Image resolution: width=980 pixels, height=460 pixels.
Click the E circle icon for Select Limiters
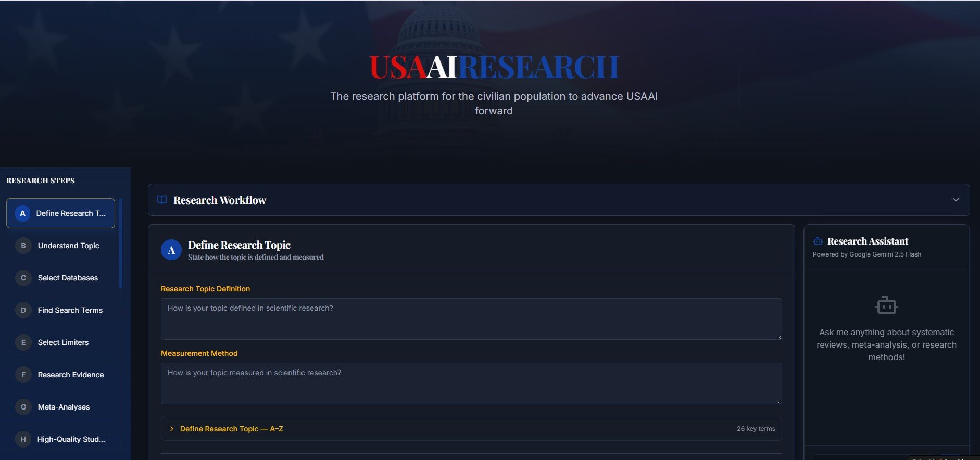point(23,342)
